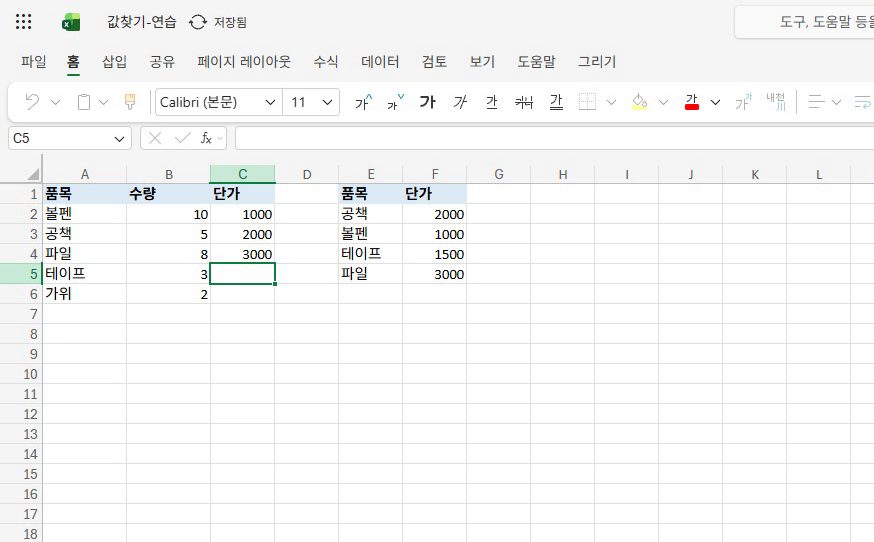This screenshot has height=542, width=874.
Task: Select header cell B1 수량
Action: click(168, 194)
